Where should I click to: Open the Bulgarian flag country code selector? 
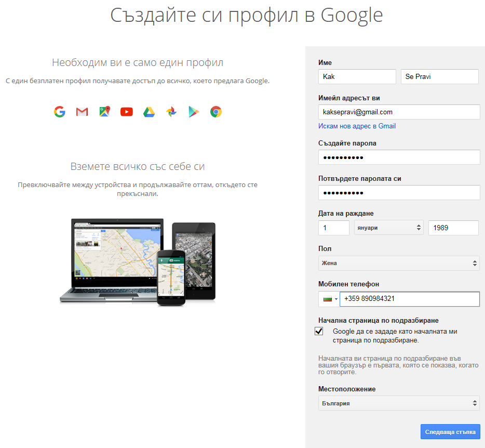[x=329, y=299]
